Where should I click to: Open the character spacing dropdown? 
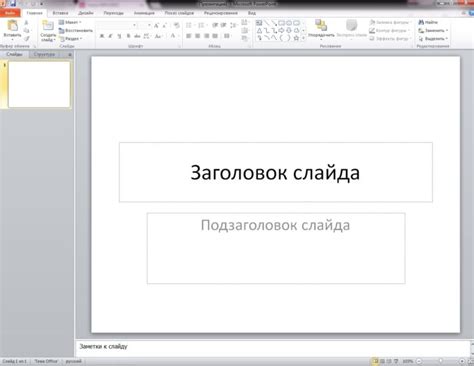coord(147,36)
